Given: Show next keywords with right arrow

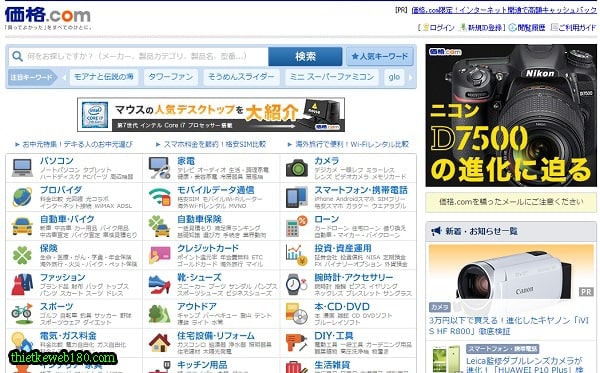Looking at the screenshot, I should [x=411, y=77].
